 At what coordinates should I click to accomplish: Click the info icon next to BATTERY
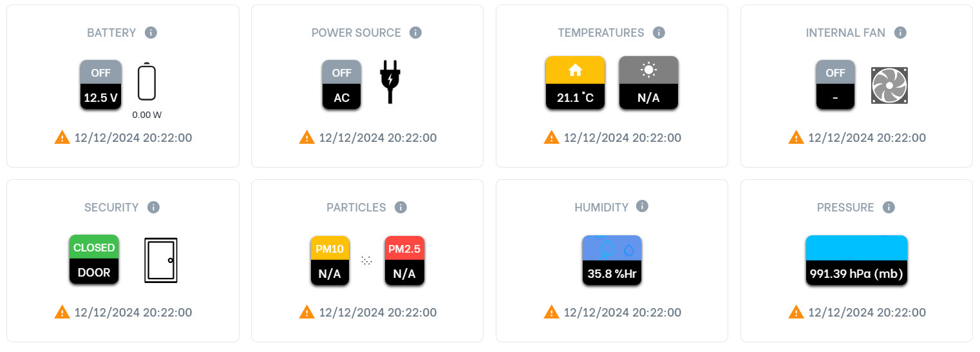151,32
